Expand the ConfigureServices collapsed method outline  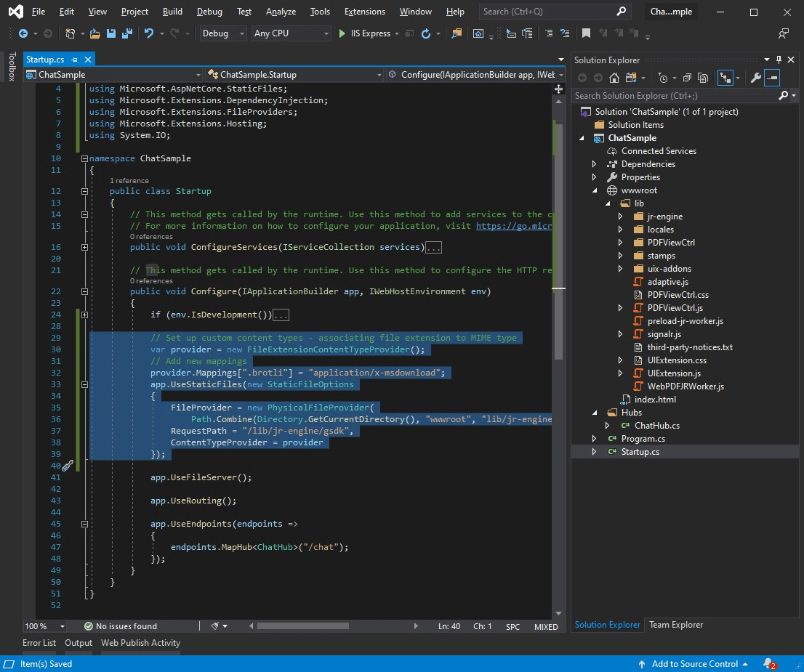point(84,247)
